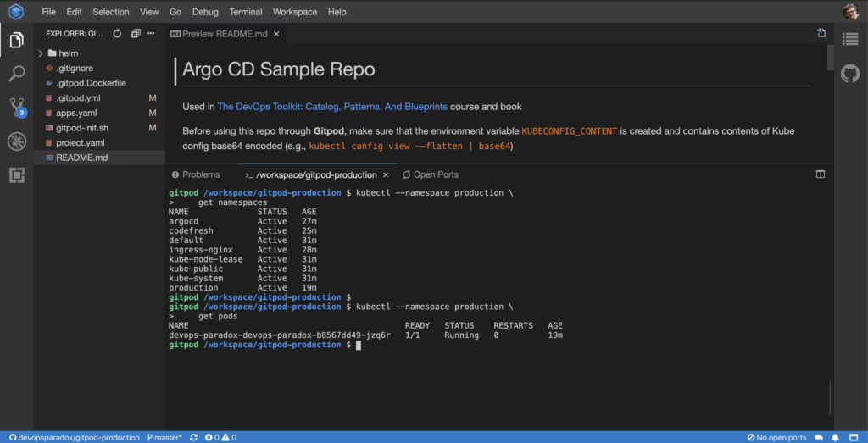Close the Preview README.md tab

277,34
